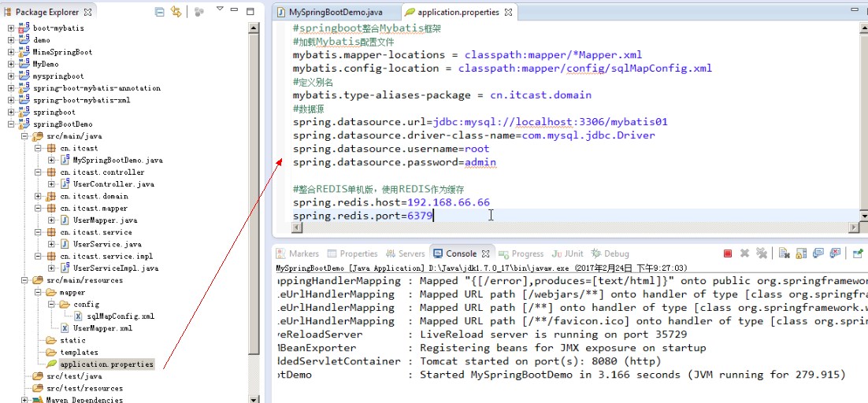Image resolution: width=868 pixels, height=403 pixels.
Task: Click the Markers view tab icon
Action: click(281, 253)
